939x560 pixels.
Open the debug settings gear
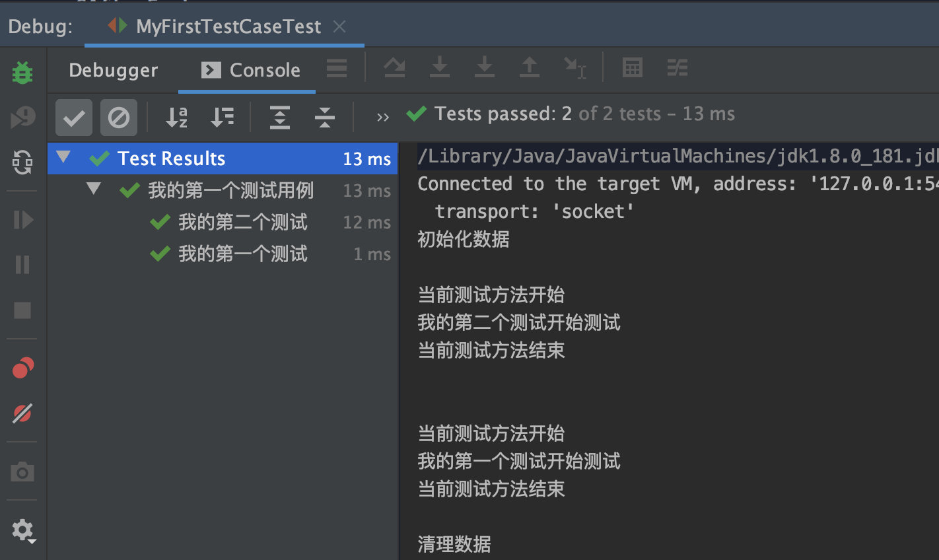point(23,530)
